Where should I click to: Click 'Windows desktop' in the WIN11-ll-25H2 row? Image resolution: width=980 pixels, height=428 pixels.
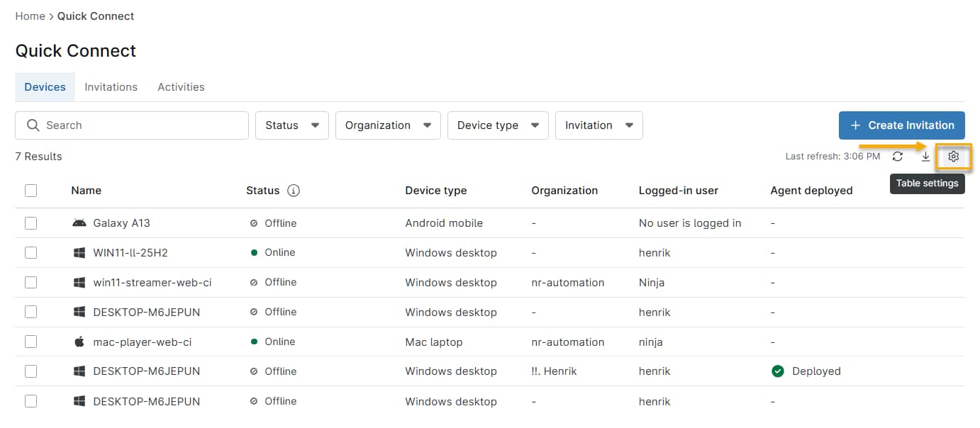coord(451,253)
